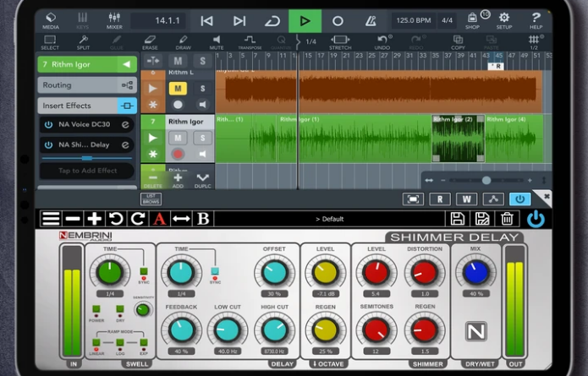Image resolution: width=588 pixels, height=376 pixels.
Task: Tap to Add Effect slot
Action: tap(87, 171)
